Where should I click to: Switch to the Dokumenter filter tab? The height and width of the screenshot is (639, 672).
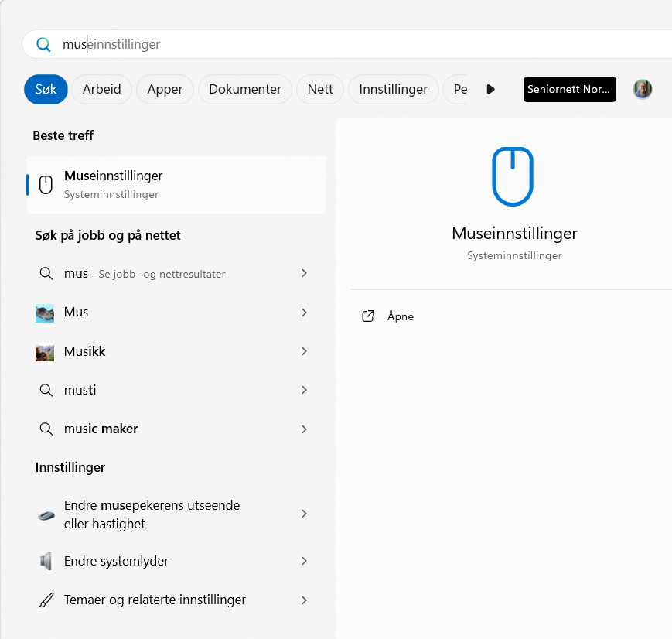point(245,89)
